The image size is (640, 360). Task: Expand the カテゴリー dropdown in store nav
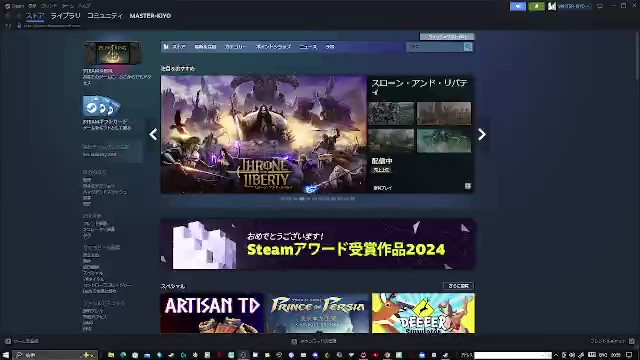236,47
